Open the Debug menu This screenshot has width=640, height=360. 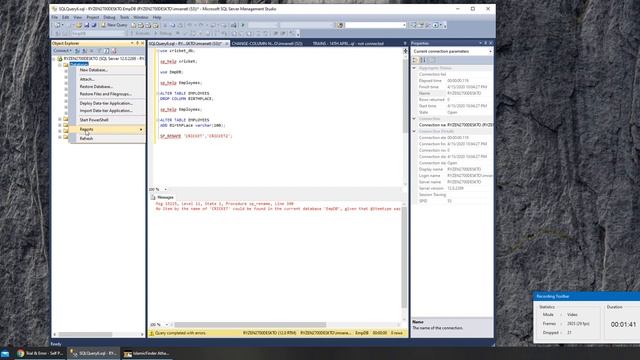tap(109, 17)
